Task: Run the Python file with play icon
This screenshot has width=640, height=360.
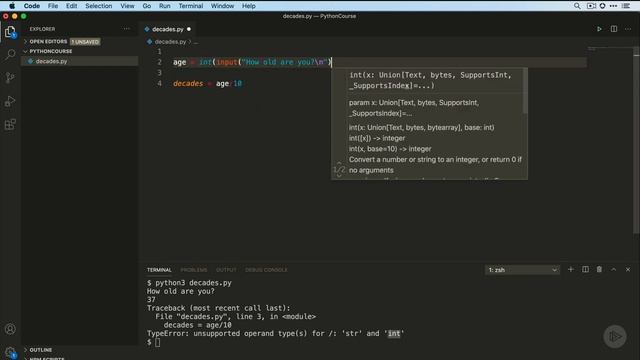Action: coord(599,29)
